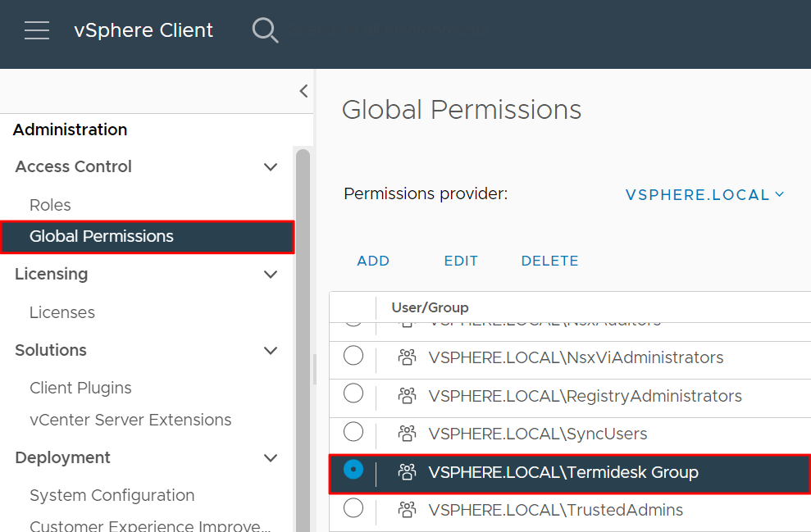The image size is (811, 532).
Task: Open Roles in the sidebar
Action: pos(50,205)
